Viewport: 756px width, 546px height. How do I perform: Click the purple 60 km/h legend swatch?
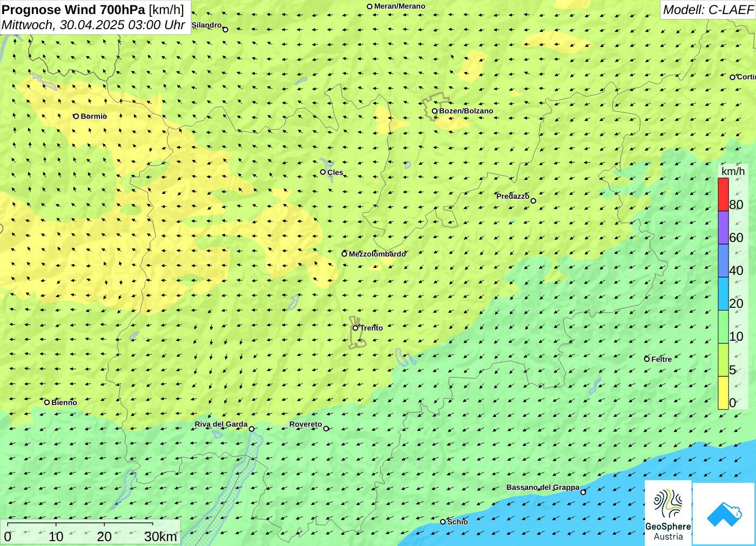[723, 227]
